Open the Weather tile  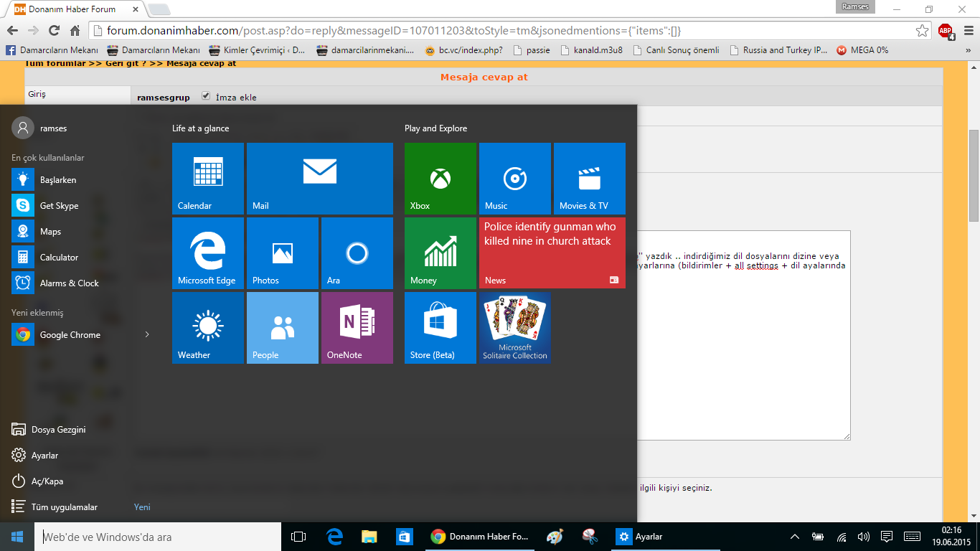click(x=208, y=328)
